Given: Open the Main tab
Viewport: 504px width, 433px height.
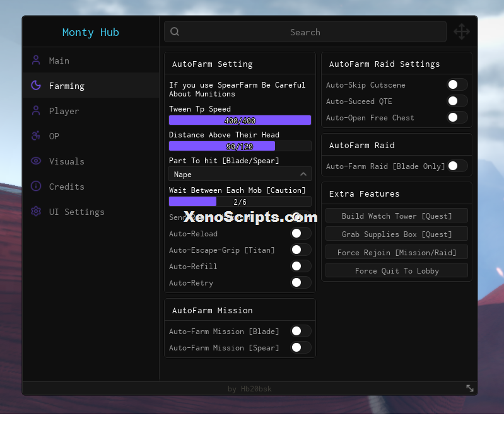Looking at the screenshot, I should click(91, 60).
